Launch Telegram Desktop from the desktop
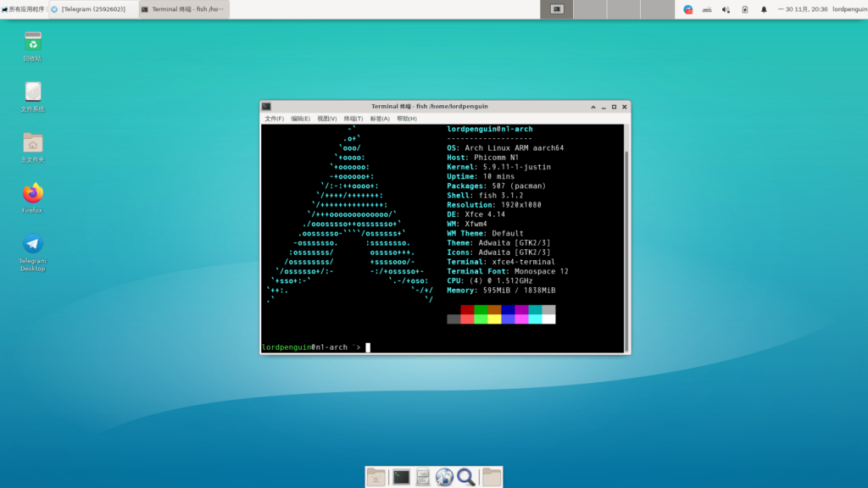This screenshot has width=868, height=488. point(32,245)
